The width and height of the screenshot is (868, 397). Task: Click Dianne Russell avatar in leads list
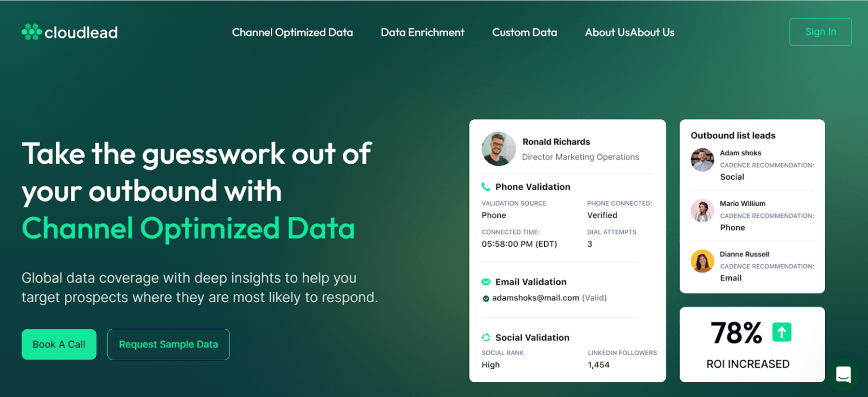(x=702, y=261)
